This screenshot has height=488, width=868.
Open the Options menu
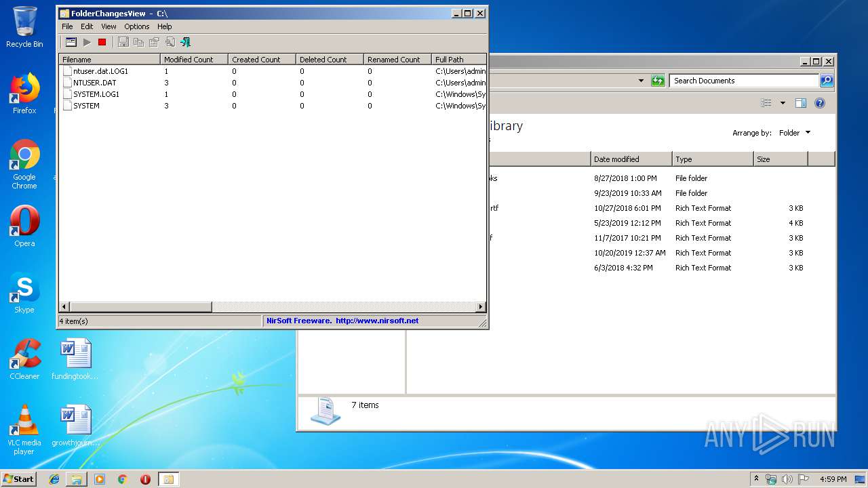[136, 26]
